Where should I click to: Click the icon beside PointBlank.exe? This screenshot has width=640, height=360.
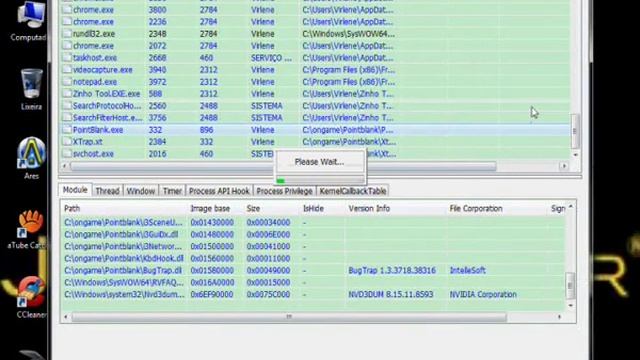[67, 130]
